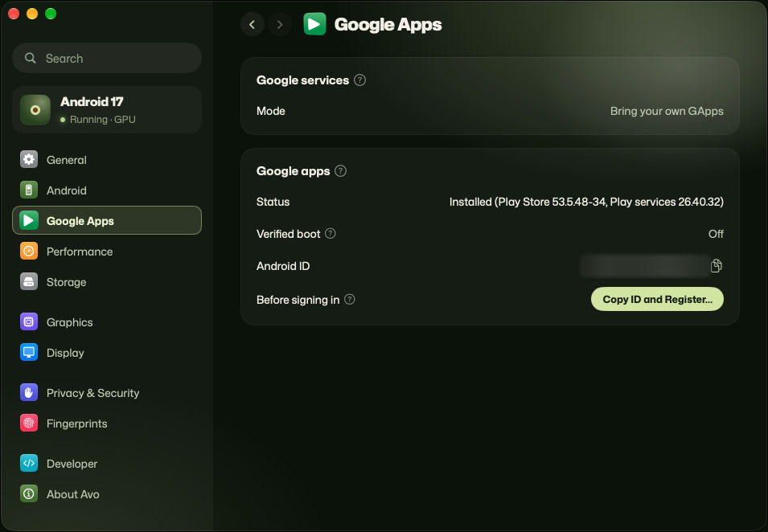Screen dimensions: 768x532
Task: Open help for Google apps heading
Action: (x=340, y=171)
